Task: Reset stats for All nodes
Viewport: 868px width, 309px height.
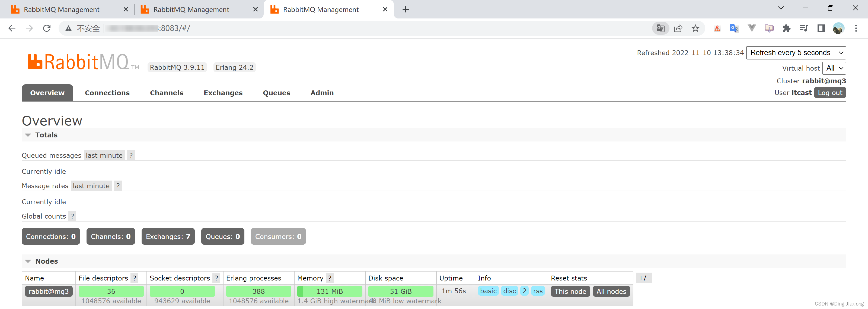Action: 611,291
